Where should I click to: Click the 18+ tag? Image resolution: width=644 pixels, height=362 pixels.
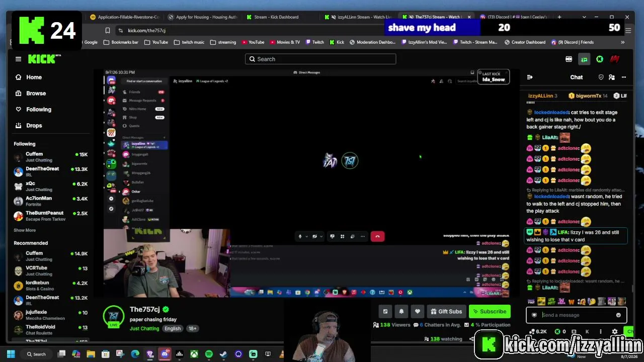point(192,329)
